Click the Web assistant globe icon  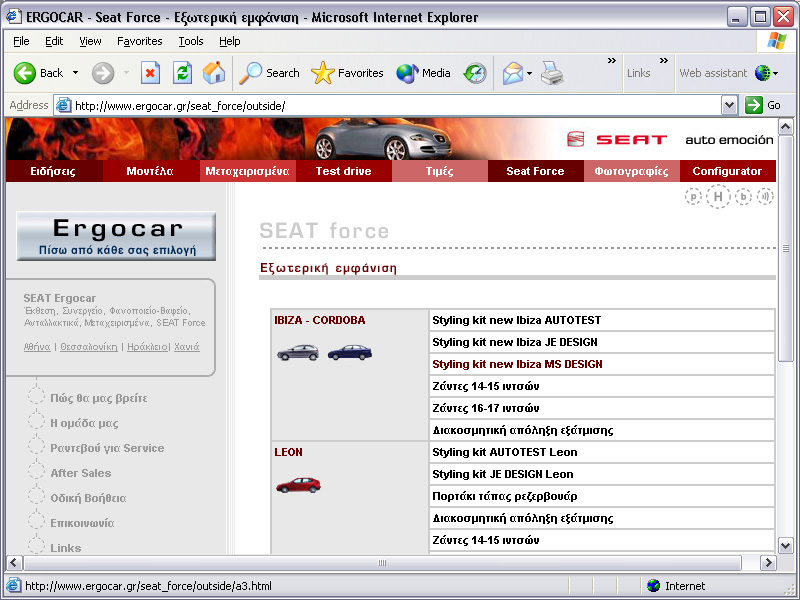tap(762, 73)
